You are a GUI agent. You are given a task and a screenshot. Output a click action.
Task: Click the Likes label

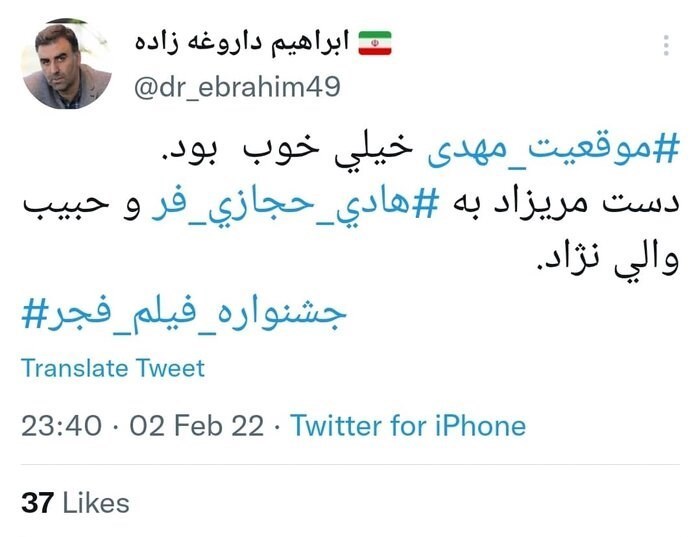click(96, 502)
